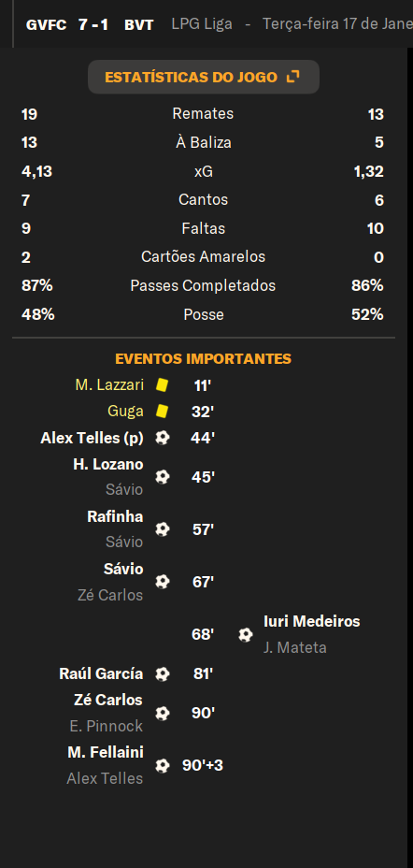This screenshot has height=868, width=413.
Task: Select scorer H. Lozano
Action: [108, 464]
